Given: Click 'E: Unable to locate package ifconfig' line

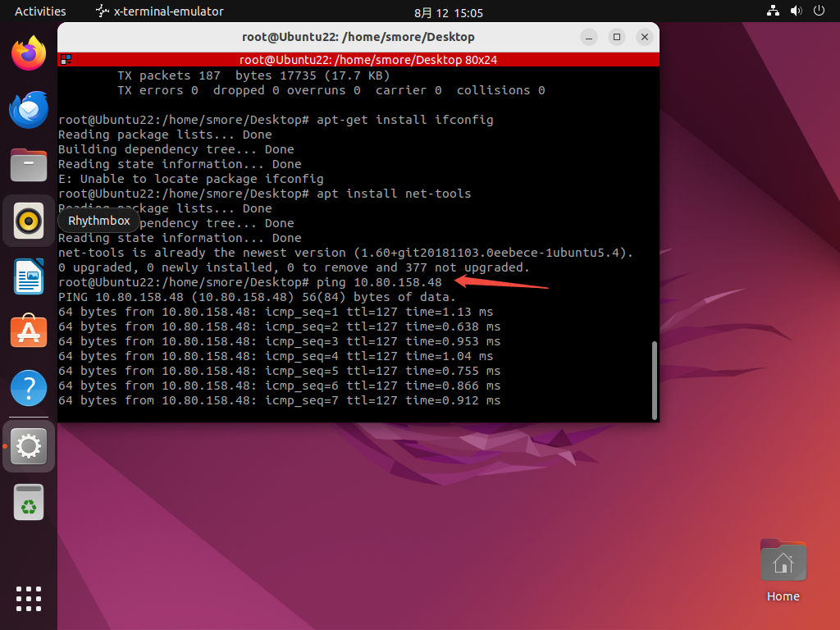Looking at the screenshot, I should [x=190, y=179].
